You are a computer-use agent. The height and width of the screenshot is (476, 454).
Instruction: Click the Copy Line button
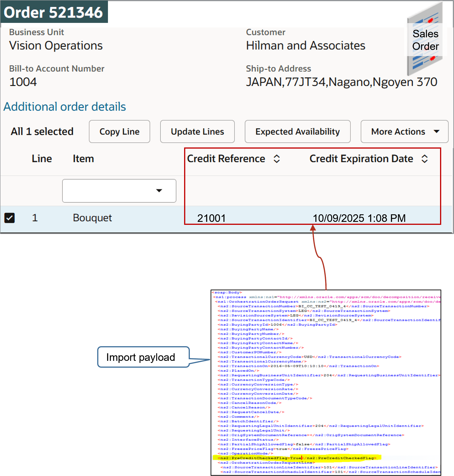[119, 132]
